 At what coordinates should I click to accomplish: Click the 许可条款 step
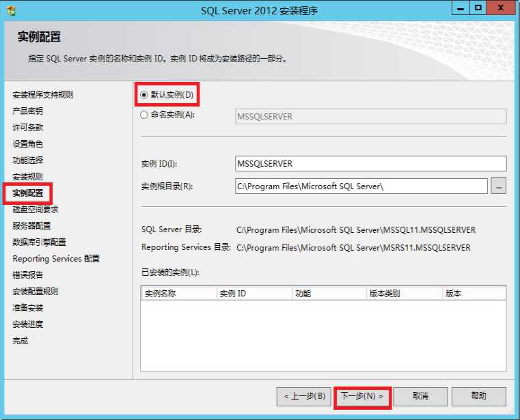pyautogui.click(x=27, y=127)
